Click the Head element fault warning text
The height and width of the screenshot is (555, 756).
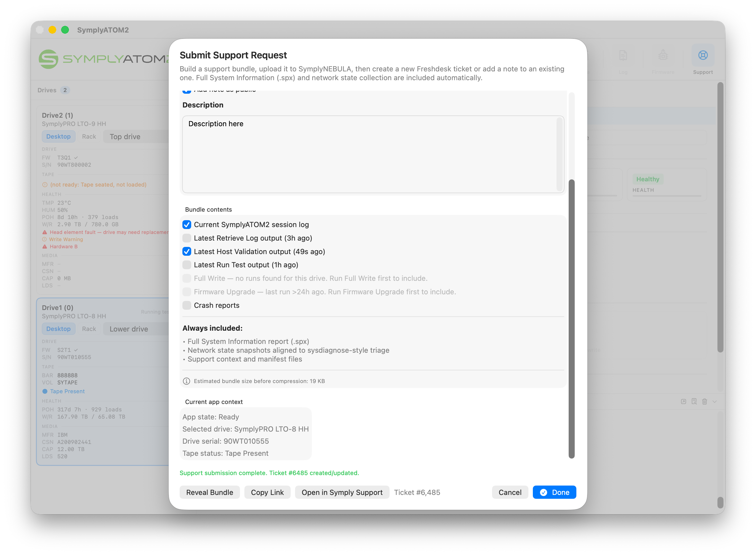coord(109,232)
